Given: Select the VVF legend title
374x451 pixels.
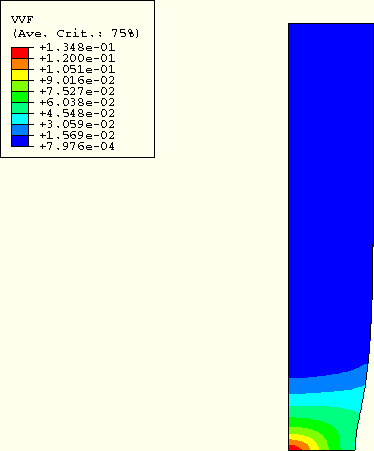Looking at the screenshot, I should pyautogui.click(x=22, y=19).
